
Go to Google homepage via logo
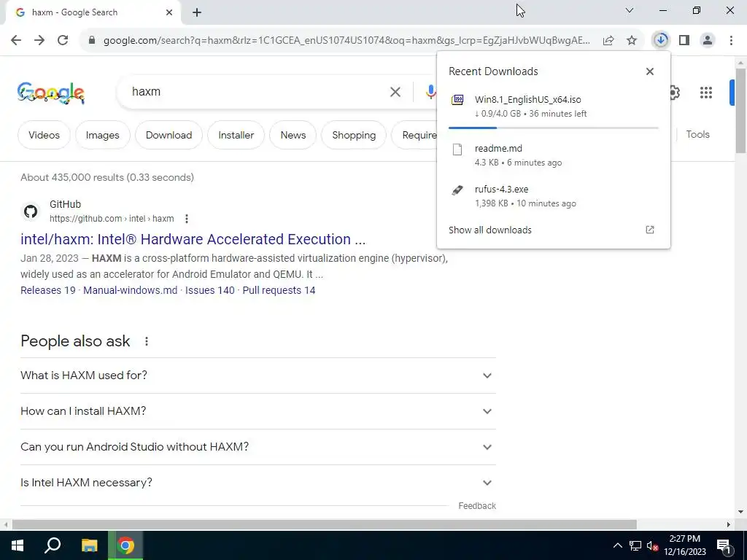tap(51, 93)
